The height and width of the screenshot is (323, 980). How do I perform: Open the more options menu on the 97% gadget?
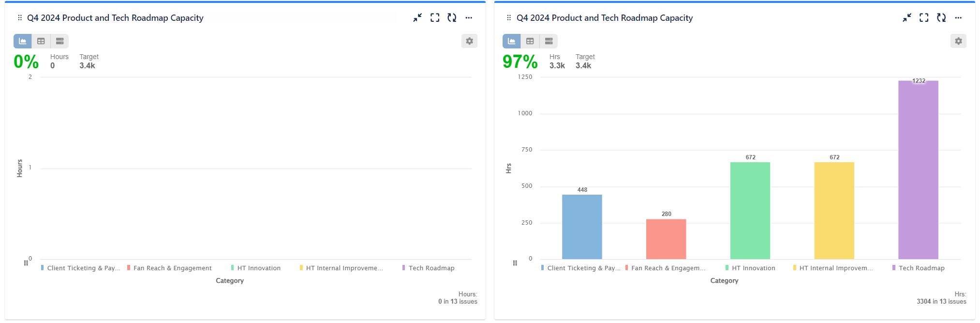(958, 18)
